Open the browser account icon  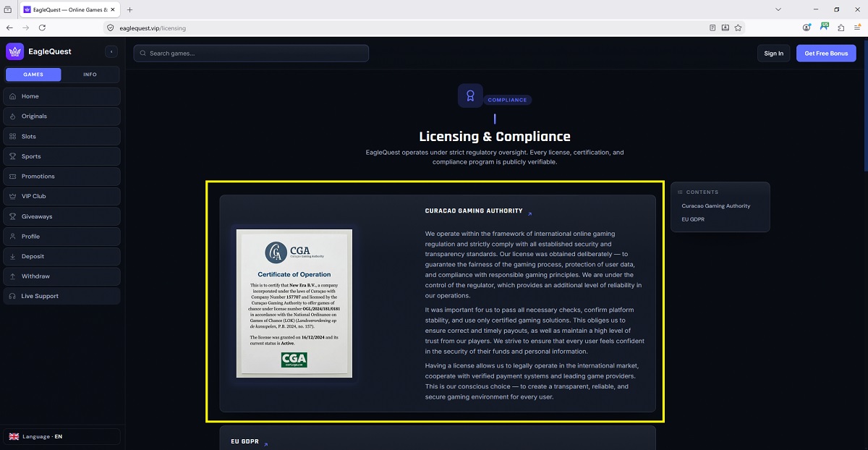click(807, 27)
